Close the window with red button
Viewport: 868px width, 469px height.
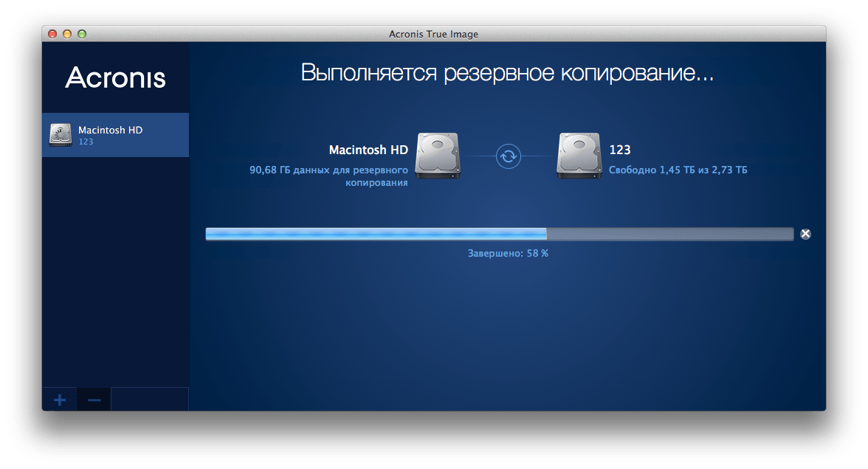[x=52, y=34]
